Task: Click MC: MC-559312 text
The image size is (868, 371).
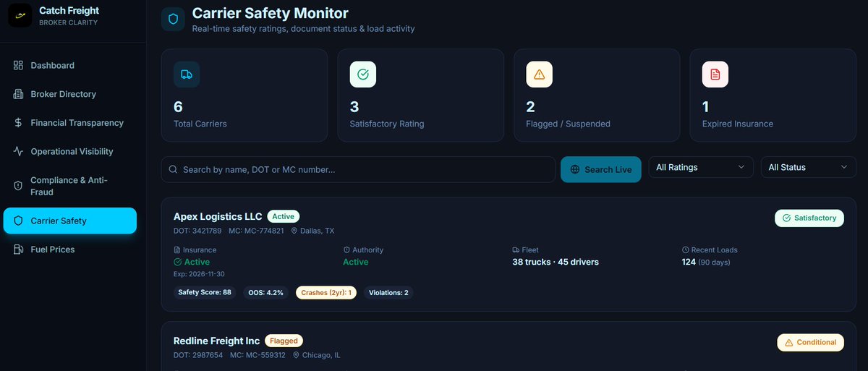Action: click(258, 355)
